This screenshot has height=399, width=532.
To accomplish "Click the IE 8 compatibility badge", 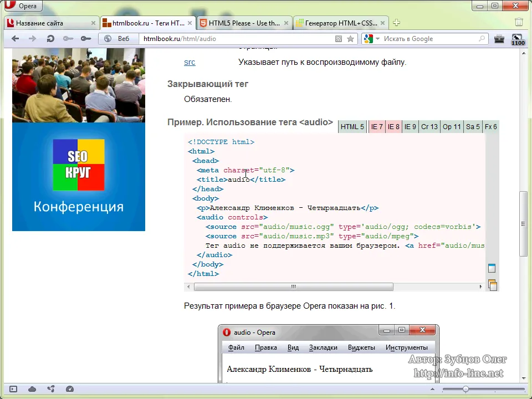I will [x=393, y=126].
